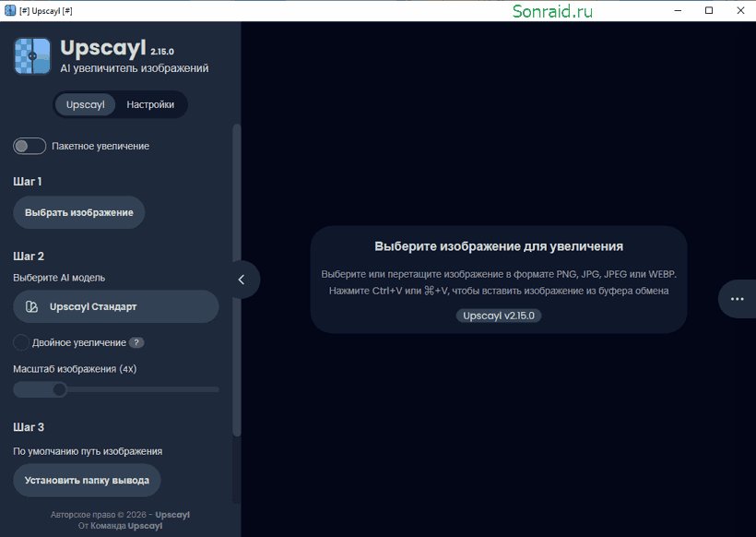756x537 pixels.
Task: Click the Upscayl v2.15.0 version badge
Action: pyautogui.click(x=499, y=316)
